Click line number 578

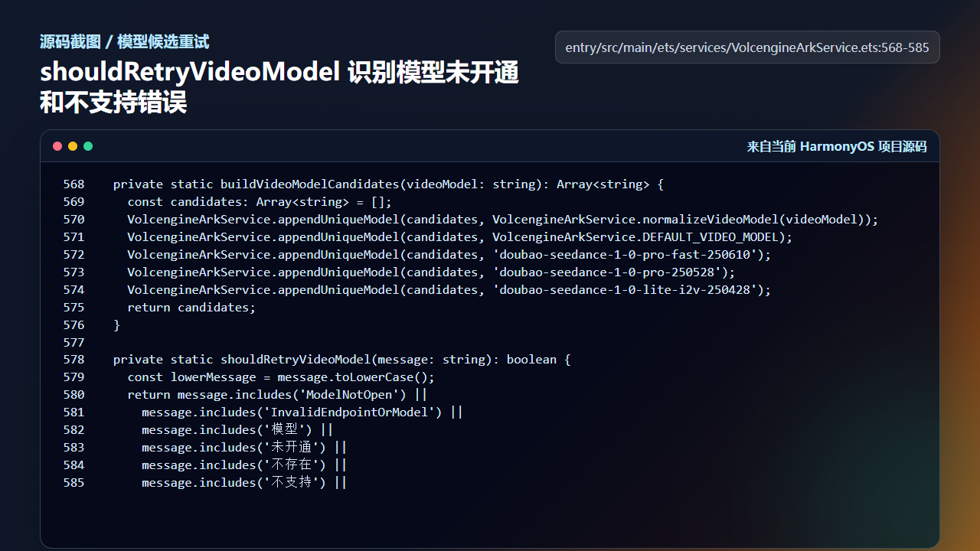point(74,360)
